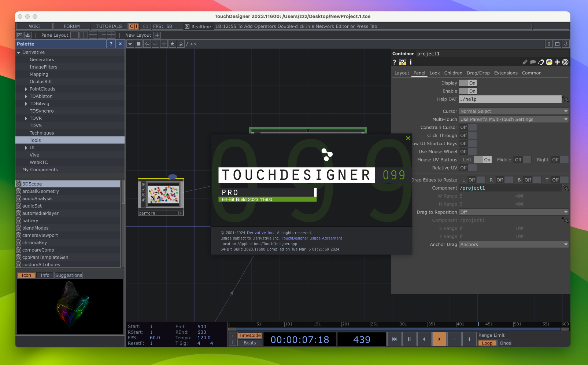588x365 pixels.
Task: Click the star bookmark icon in network toolbar
Action: pos(172,44)
